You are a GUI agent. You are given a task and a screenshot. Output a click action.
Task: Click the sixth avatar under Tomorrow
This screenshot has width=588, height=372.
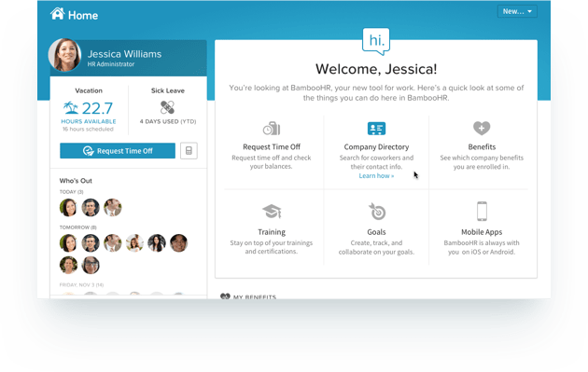(178, 242)
